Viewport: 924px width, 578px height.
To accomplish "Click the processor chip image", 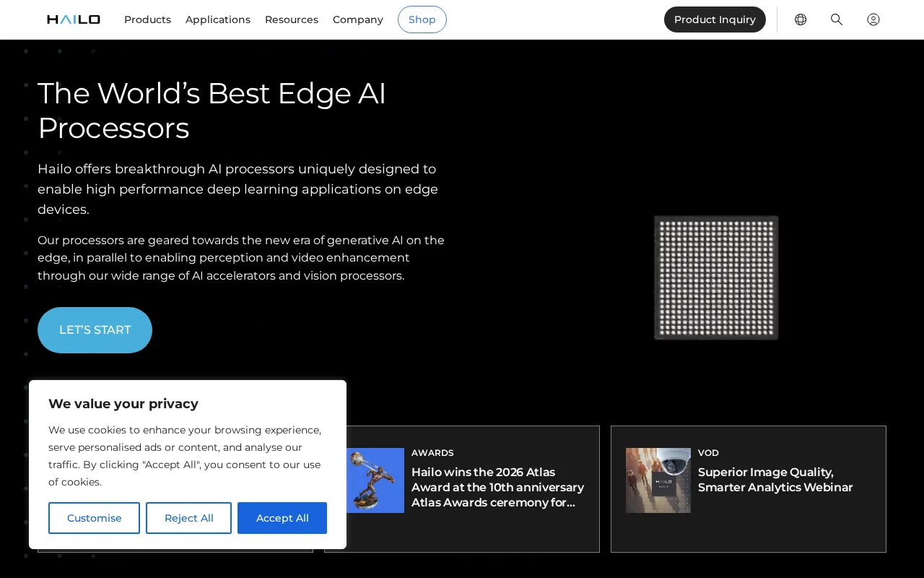I will click(716, 277).
